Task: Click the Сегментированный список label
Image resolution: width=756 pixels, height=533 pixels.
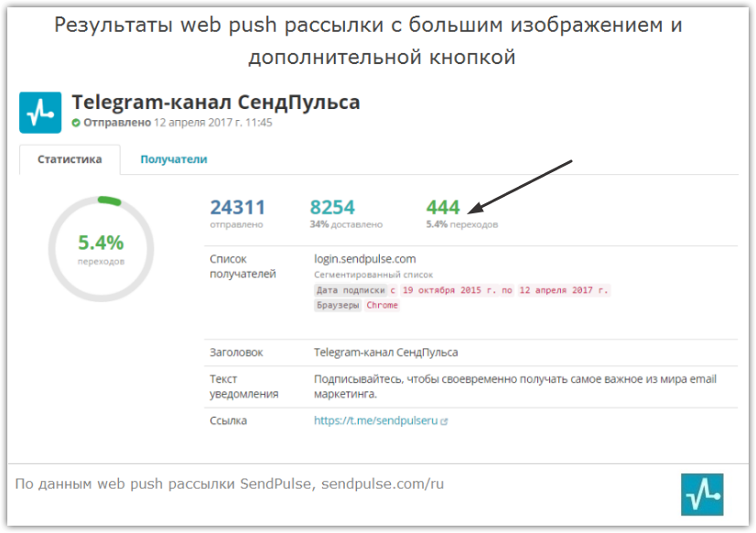Action: tap(373, 275)
